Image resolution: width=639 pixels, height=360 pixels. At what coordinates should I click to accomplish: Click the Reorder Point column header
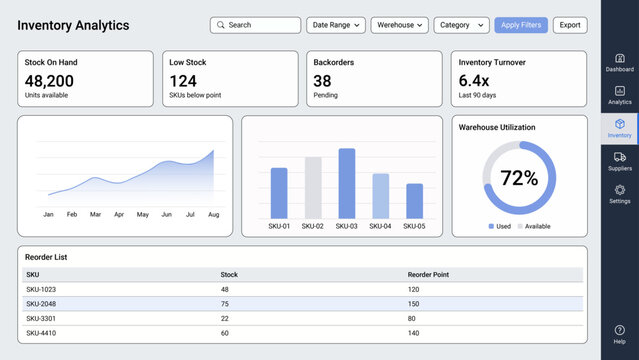click(x=428, y=275)
